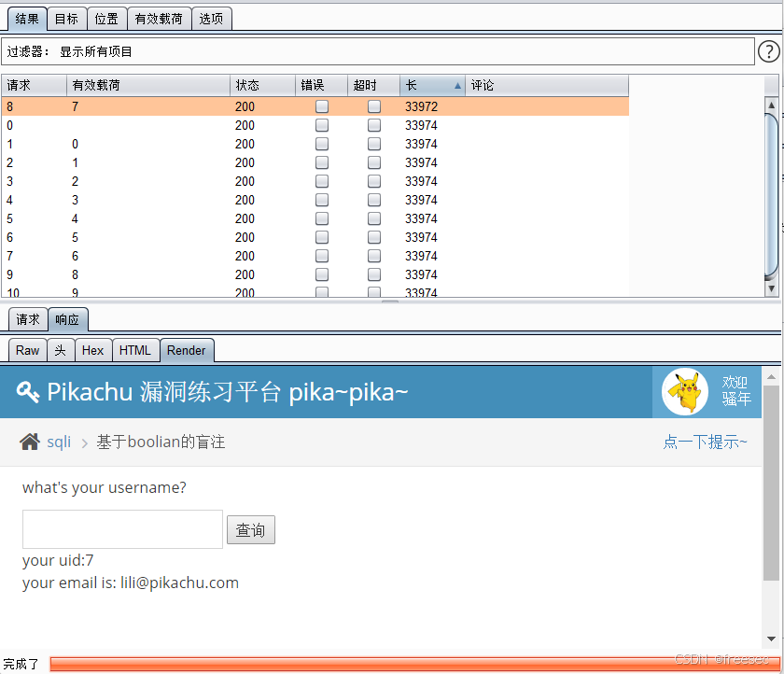
Task: Click the home icon in breadcrumb
Action: coord(30,442)
